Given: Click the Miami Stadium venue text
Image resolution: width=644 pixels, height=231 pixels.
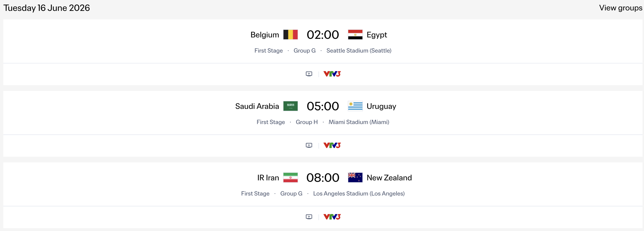Looking at the screenshot, I should 359,122.
